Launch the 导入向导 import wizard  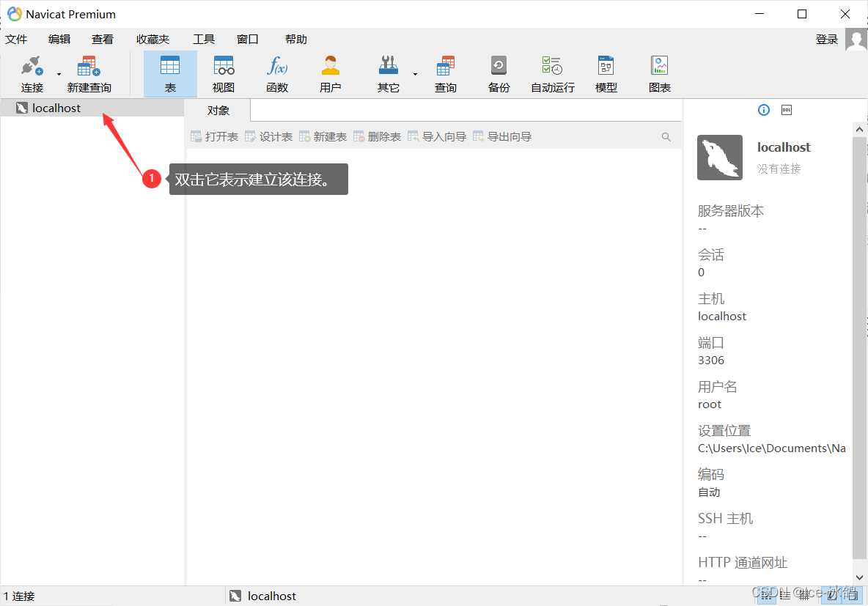tap(437, 137)
